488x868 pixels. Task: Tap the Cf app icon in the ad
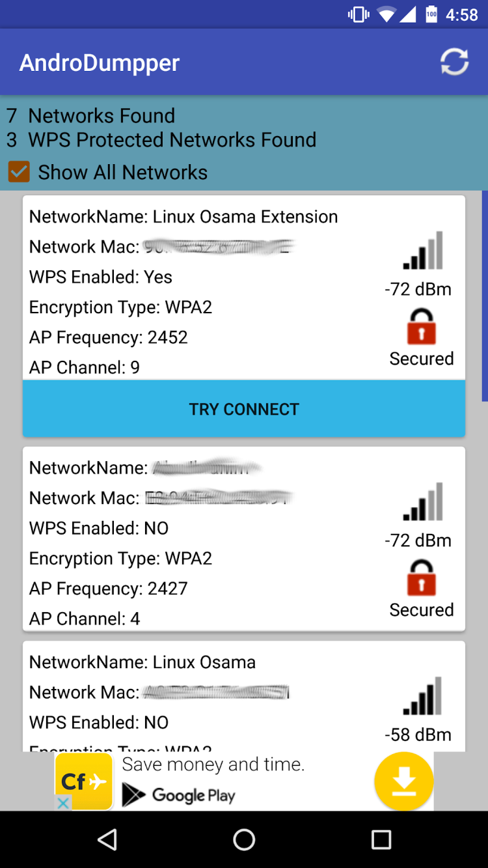(84, 781)
